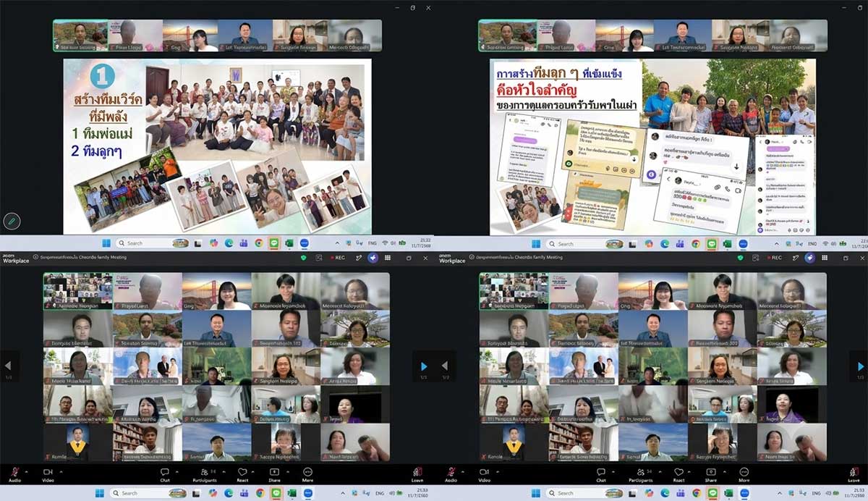Start Share screen in lower-left Zoom window

274,474
